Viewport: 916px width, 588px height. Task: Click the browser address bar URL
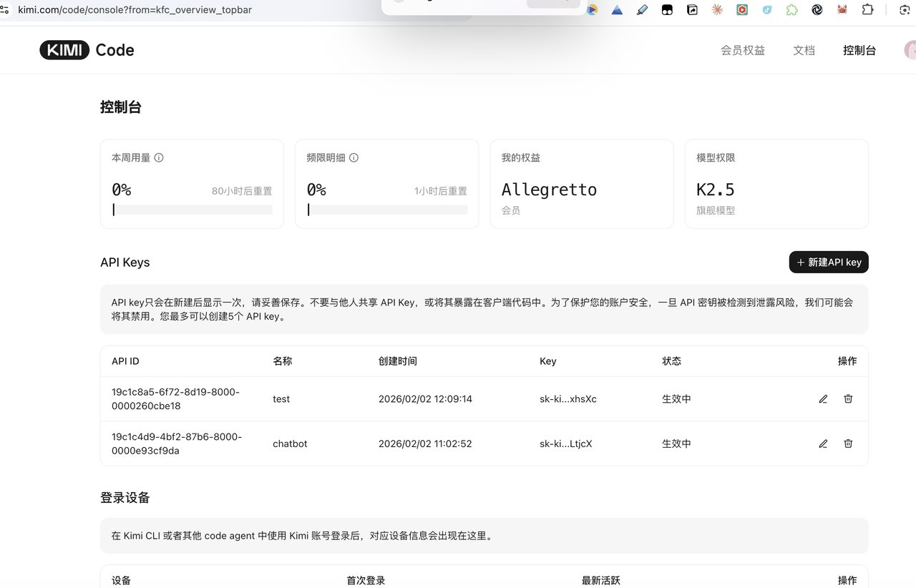(x=135, y=10)
